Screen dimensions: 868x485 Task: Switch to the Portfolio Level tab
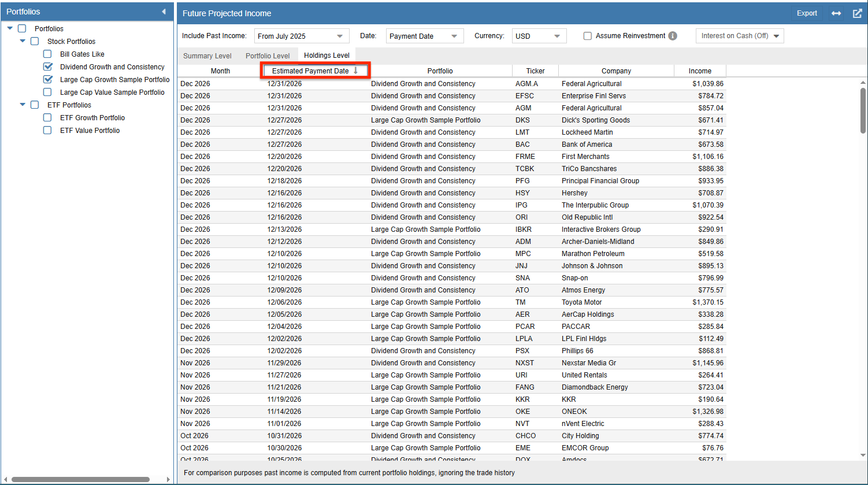[268, 56]
